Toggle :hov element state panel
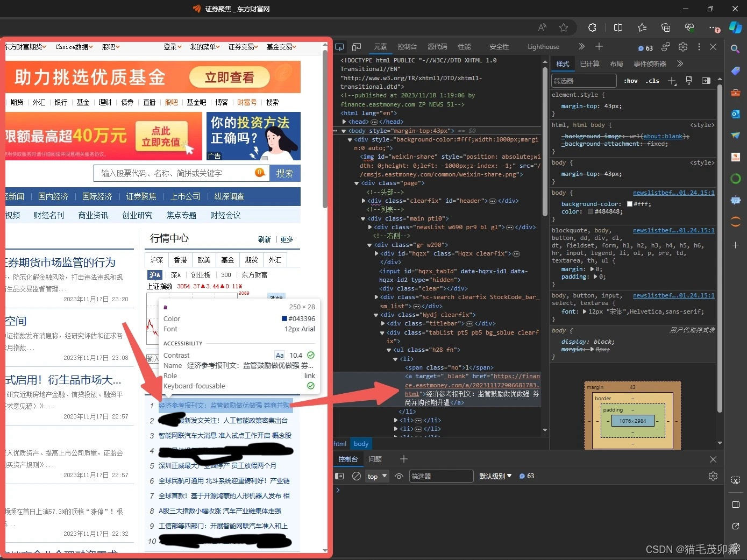Screen dimensions: 747x560 pyautogui.click(x=631, y=81)
